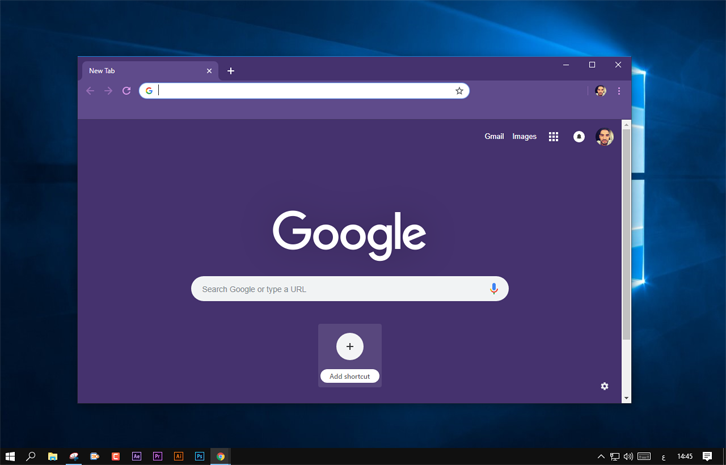Open the customize page gear icon
The width and height of the screenshot is (726, 465).
604,386
